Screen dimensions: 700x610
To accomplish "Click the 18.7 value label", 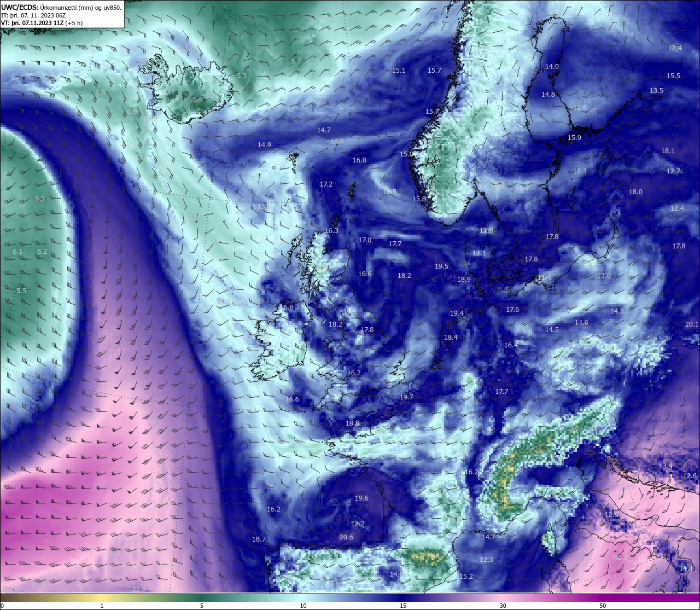I will [x=259, y=539].
